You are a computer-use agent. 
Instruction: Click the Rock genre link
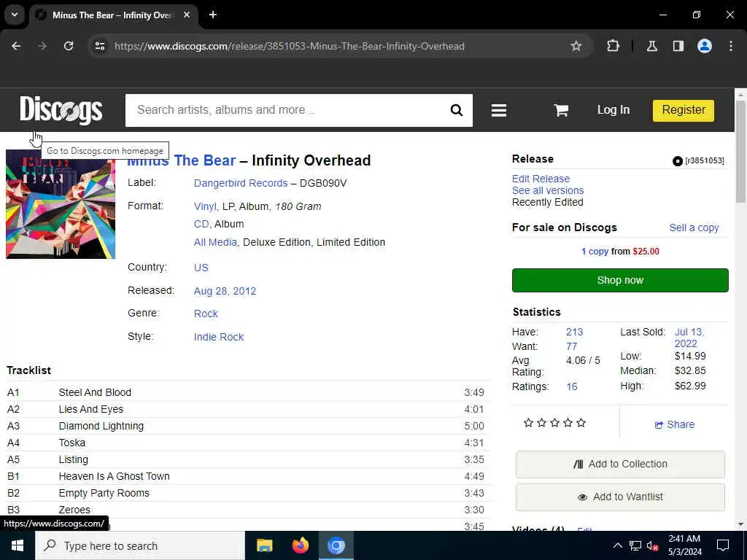(x=206, y=314)
